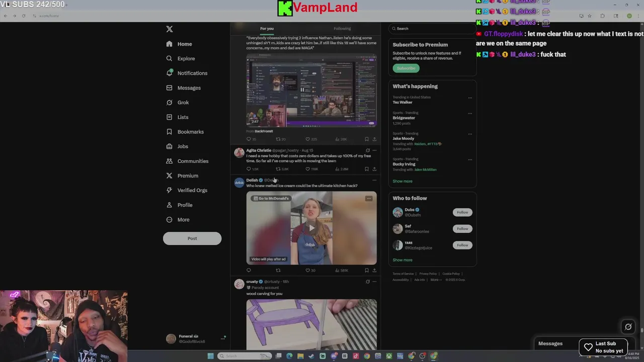Open the Explore page

coord(181,58)
